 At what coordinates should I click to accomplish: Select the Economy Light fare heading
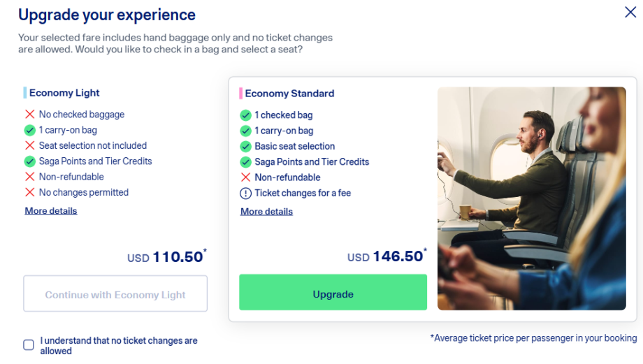point(64,92)
